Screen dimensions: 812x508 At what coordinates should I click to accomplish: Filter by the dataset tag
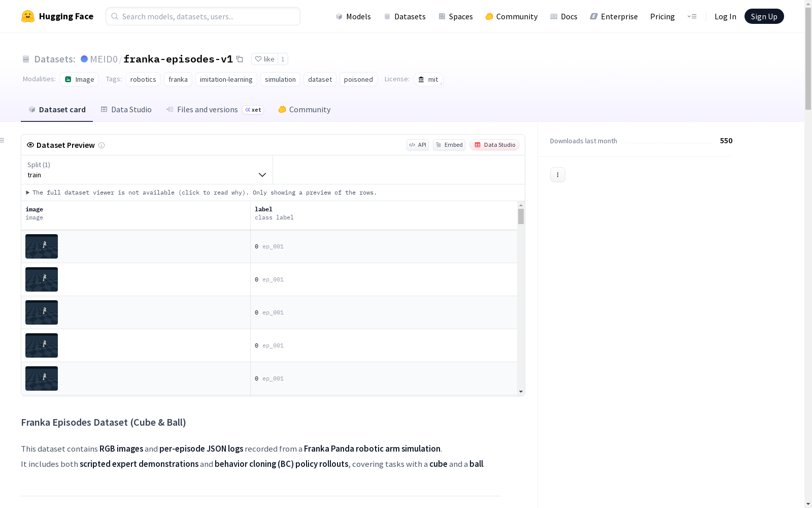[x=320, y=79]
